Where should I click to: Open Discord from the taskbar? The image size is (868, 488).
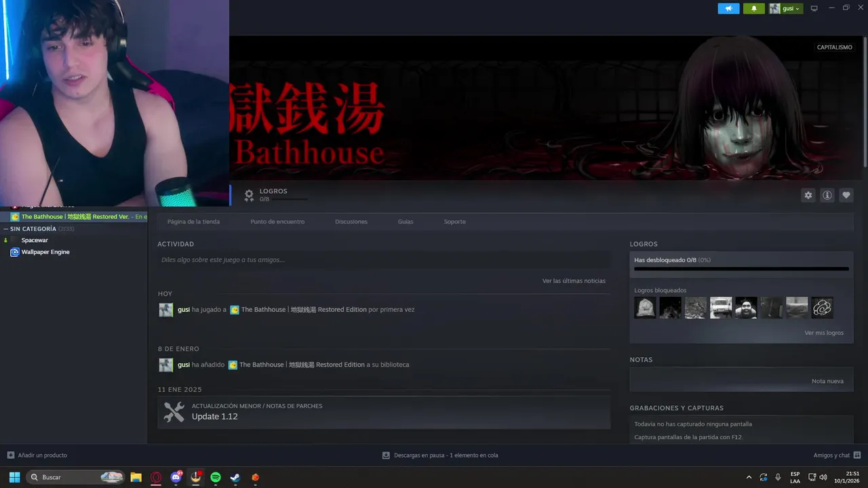coord(176,477)
